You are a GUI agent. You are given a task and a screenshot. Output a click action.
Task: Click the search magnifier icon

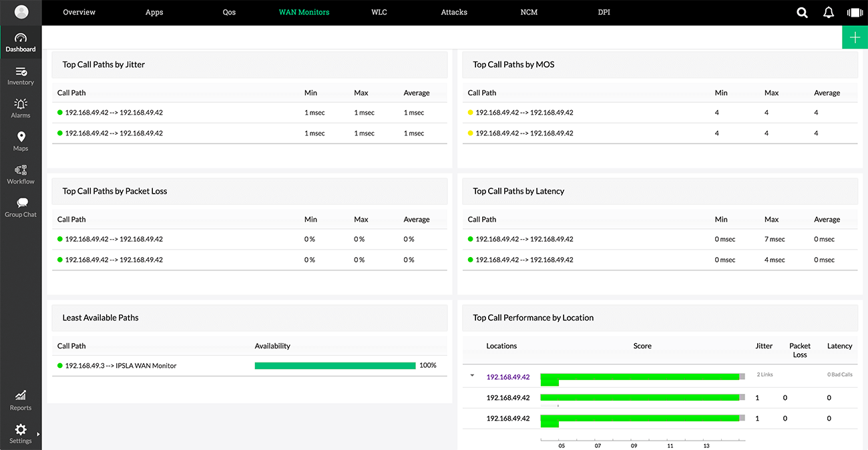click(803, 12)
